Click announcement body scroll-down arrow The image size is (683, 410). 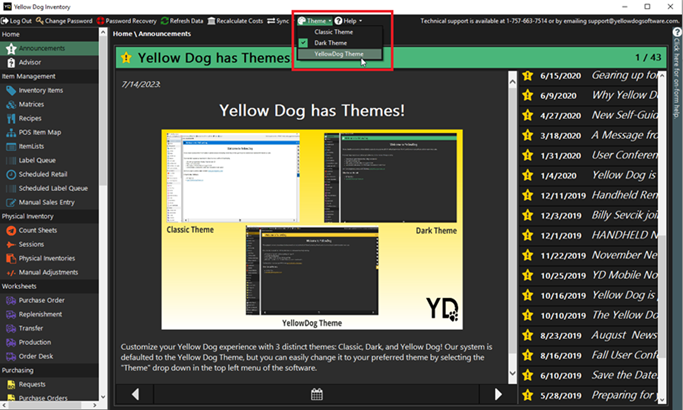pos(512,373)
